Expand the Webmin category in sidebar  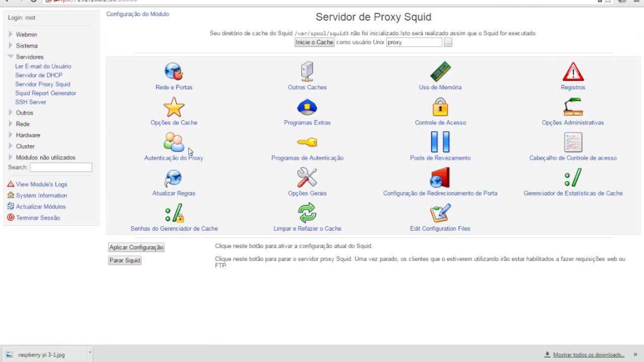11,34
